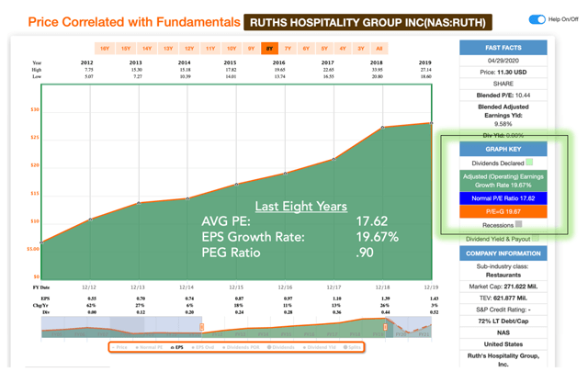
Task: Toggle the EPS series in legend
Action: [x=179, y=347]
